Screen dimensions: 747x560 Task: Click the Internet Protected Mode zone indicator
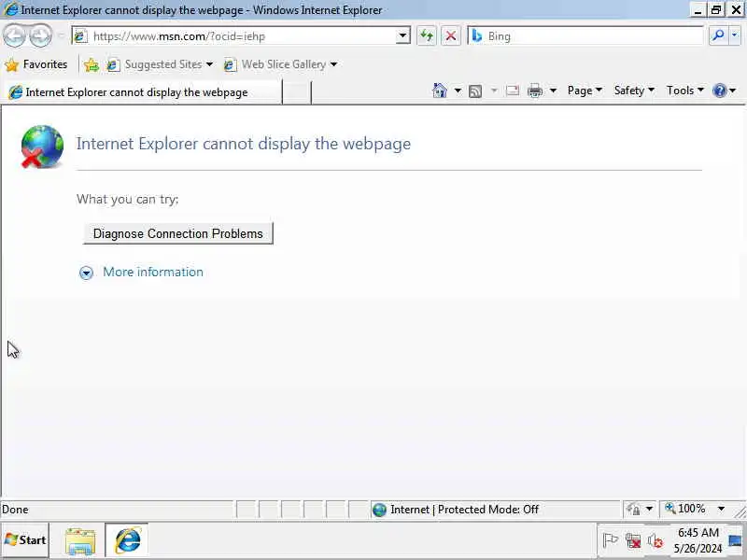496,510
